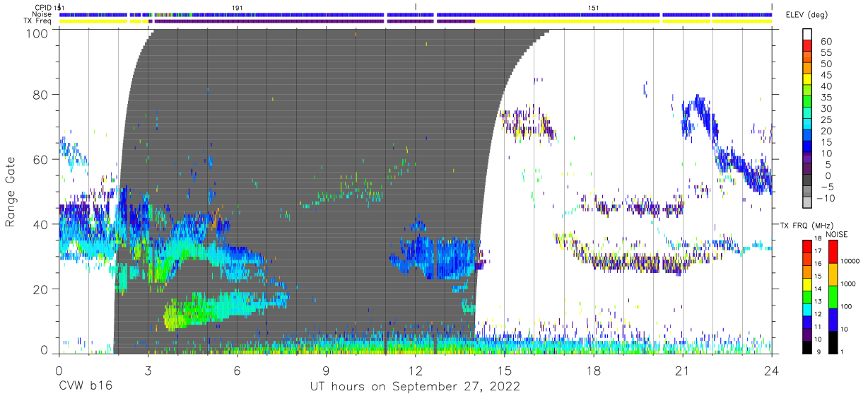
Task: Pick the cyan segment of the TX FRQ colorbar
Action: 807,309
